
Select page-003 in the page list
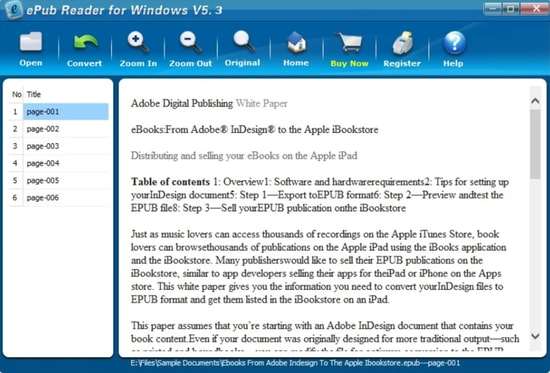click(x=66, y=146)
